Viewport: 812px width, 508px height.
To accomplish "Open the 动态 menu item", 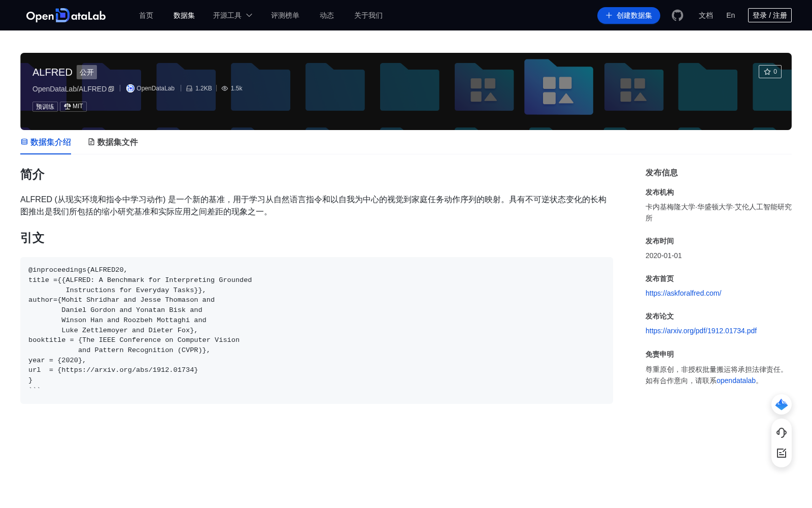I will click(x=327, y=15).
